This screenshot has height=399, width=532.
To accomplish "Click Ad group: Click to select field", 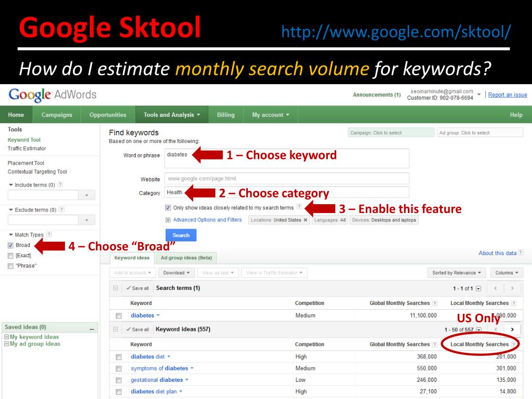I will click(x=480, y=132).
